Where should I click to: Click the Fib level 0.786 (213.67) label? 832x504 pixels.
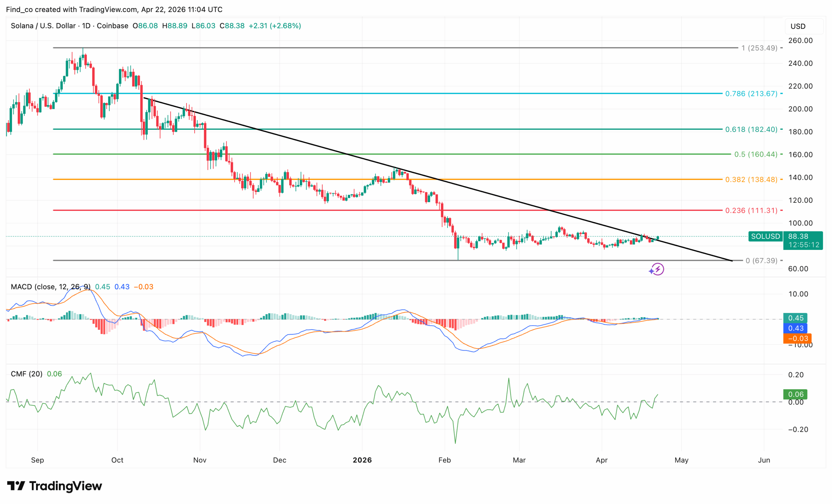point(751,94)
